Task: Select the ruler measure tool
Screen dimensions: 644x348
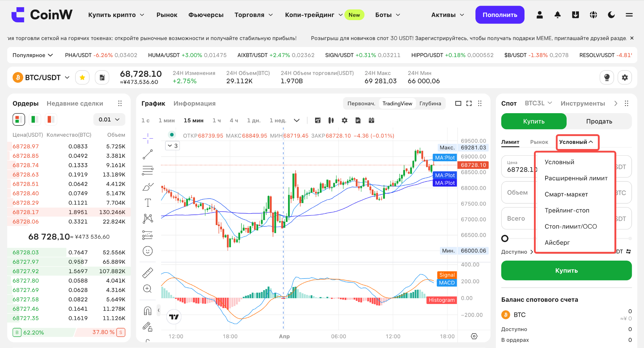Action: [x=148, y=273]
